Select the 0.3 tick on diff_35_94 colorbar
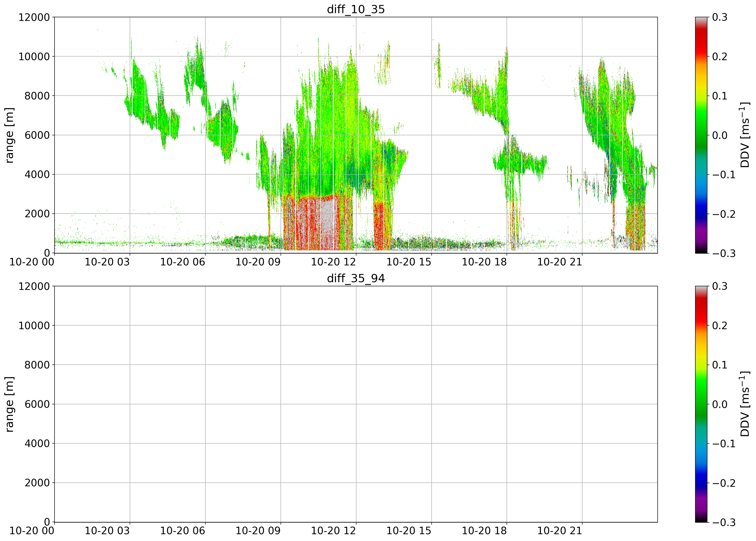The height and width of the screenshot is (541, 756). point(720,287)
